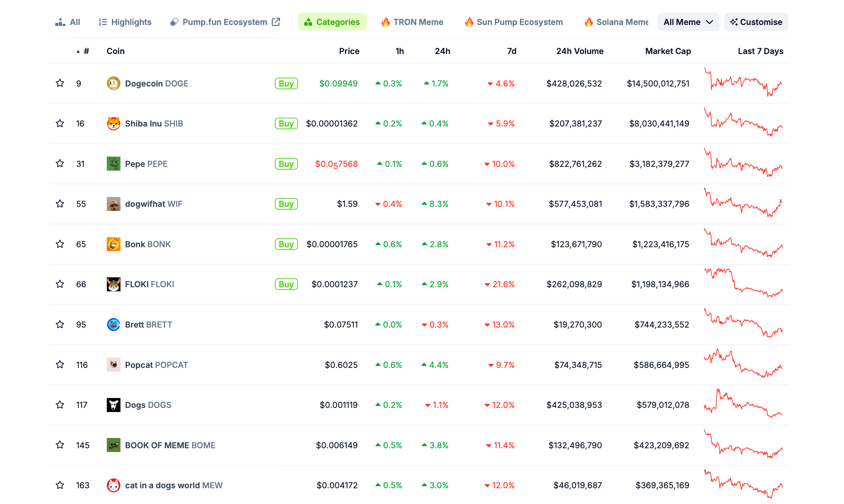Image resolution: width=844 pixels, height=504 pixels.
Task: Click Dogecoin market cap $14,500,012,751
Action: tap(658, 83)
